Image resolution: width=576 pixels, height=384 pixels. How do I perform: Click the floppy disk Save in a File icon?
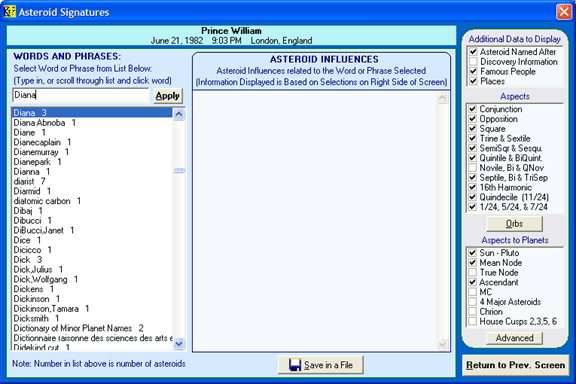295,365
